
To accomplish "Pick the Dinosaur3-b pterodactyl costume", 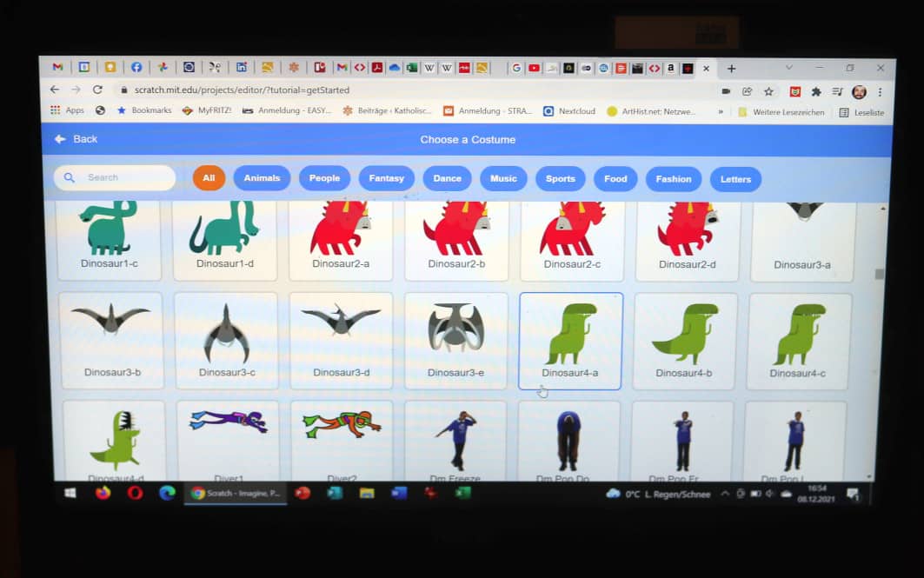I will click(112, 340).
